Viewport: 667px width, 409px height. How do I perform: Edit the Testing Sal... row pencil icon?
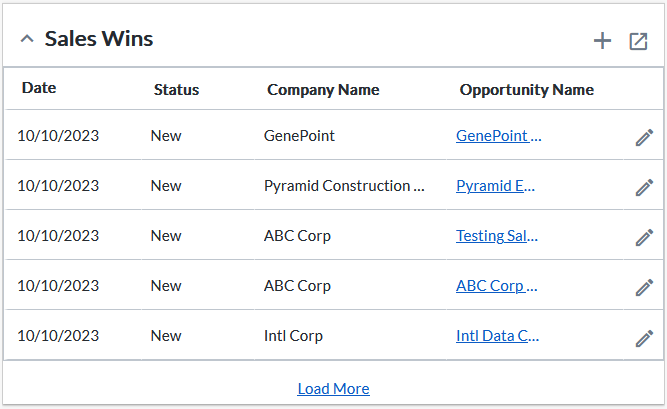[644, 237]
